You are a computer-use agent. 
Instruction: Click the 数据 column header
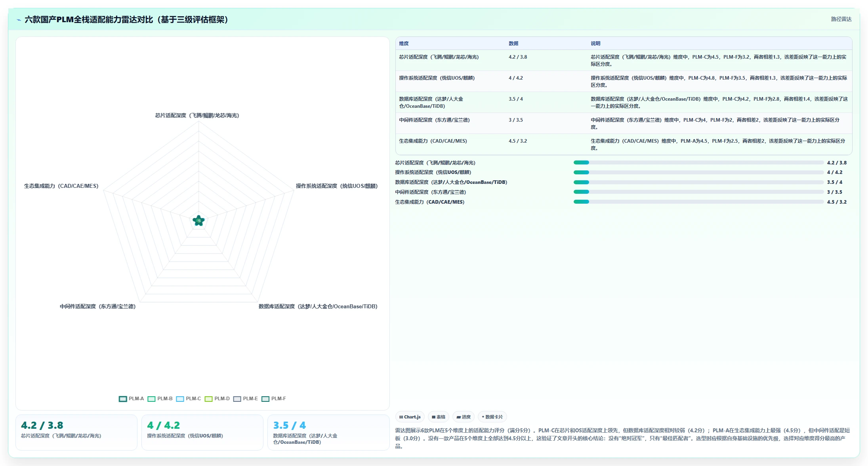513,44
